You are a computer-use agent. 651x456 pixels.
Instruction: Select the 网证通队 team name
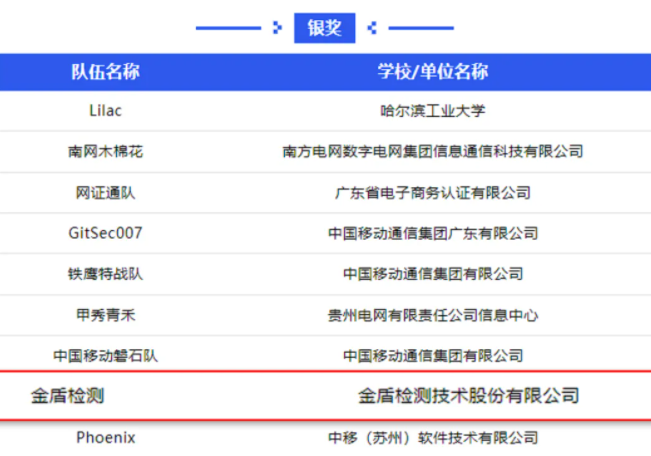click(x=105, y=192)
